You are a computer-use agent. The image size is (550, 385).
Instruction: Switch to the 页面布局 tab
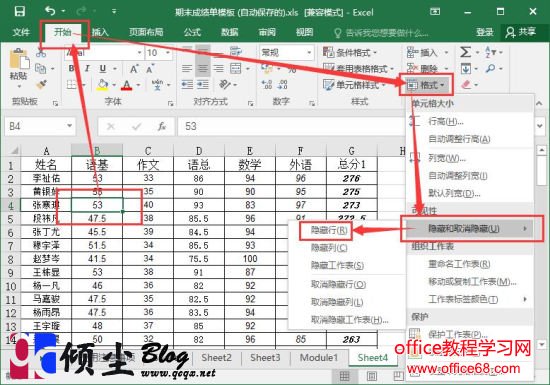click(x=146, y=32)
